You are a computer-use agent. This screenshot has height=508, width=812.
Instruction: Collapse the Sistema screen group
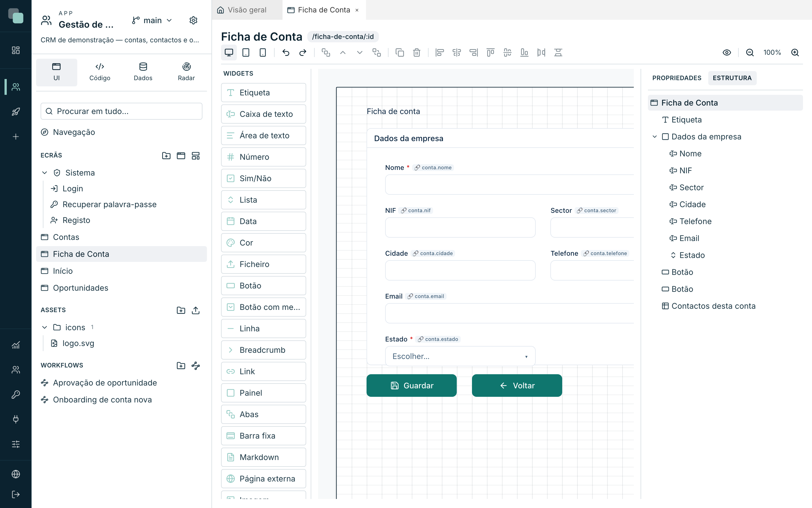45,173
